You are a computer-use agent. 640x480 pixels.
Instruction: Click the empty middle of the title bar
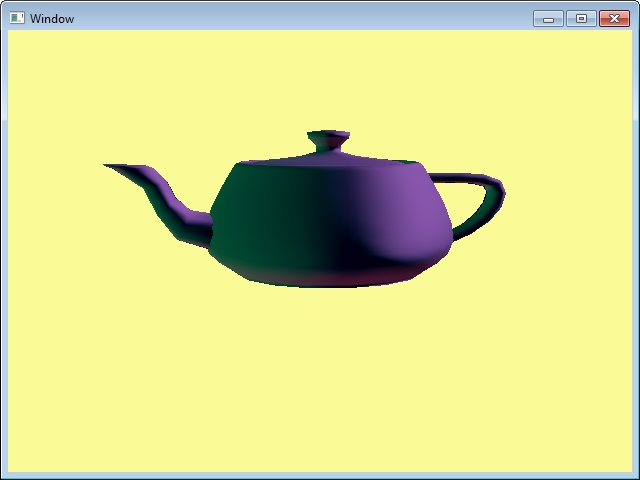point(300,18)
